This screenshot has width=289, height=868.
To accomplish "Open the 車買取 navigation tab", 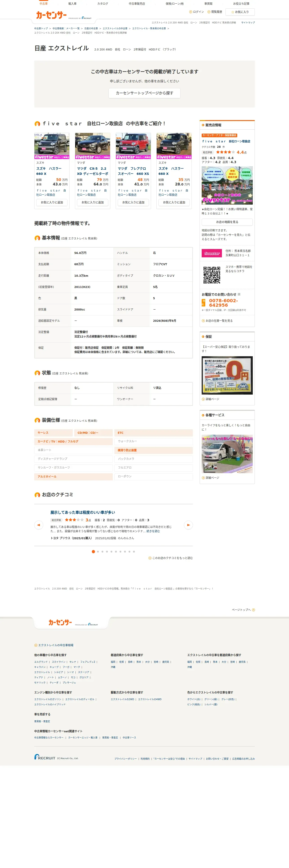I will [208, 4].
